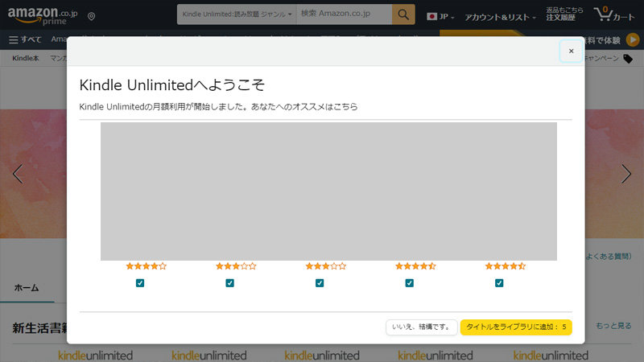Select the ホーム tab
This screenshot has height=362, width=644.
pyautogui.click(x=27, y=288)
